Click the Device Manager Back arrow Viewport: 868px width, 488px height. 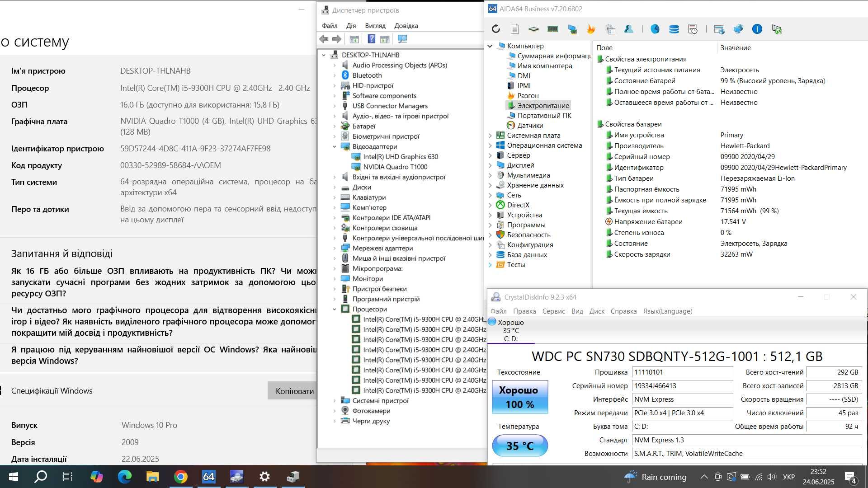pos(324,39)
